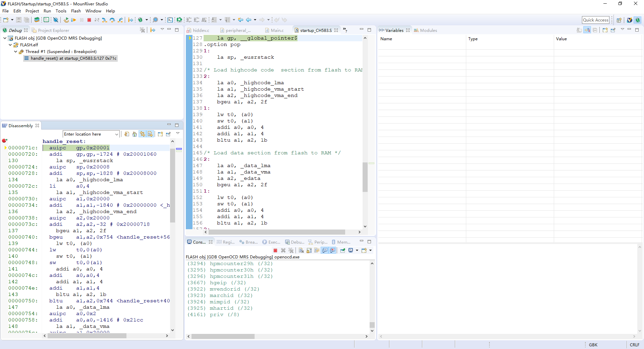Select handle_reset() stack frame entry
Image resolution: width=644 pixels, height=349 pixels.
click(70, 58)
